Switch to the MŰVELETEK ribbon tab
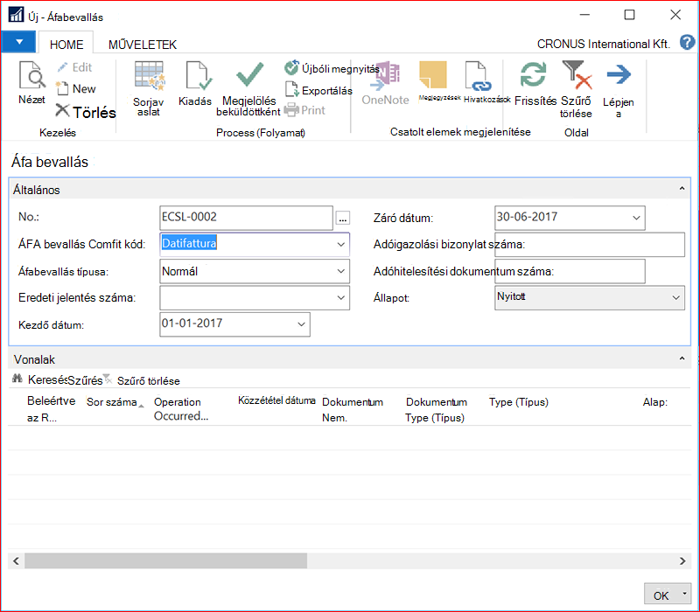Viewport: 700px width, 612px height. (143, 45)
